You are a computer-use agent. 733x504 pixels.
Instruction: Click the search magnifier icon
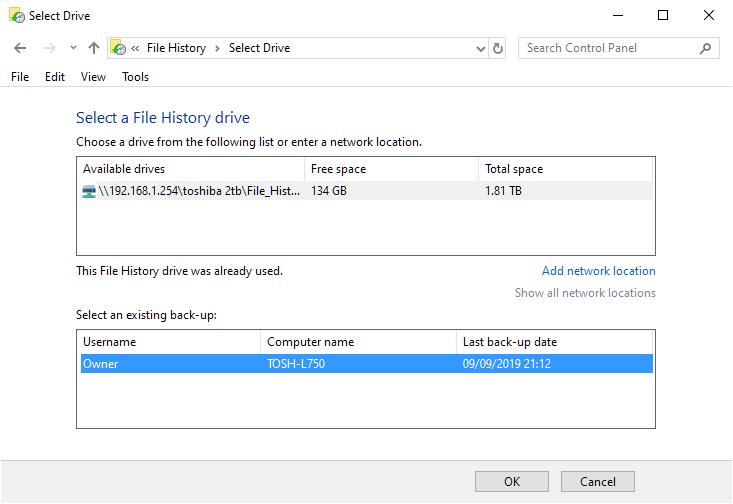click(x=705, y=48)
